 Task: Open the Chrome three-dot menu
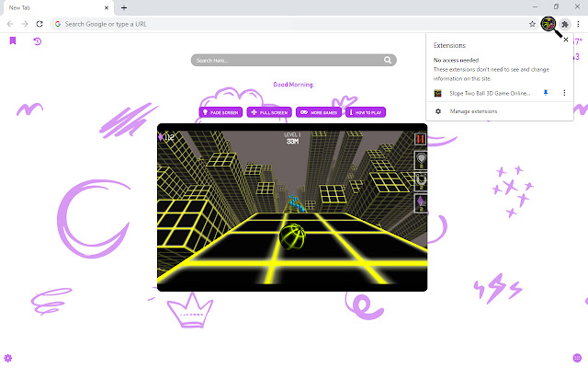tap(579, 23)
